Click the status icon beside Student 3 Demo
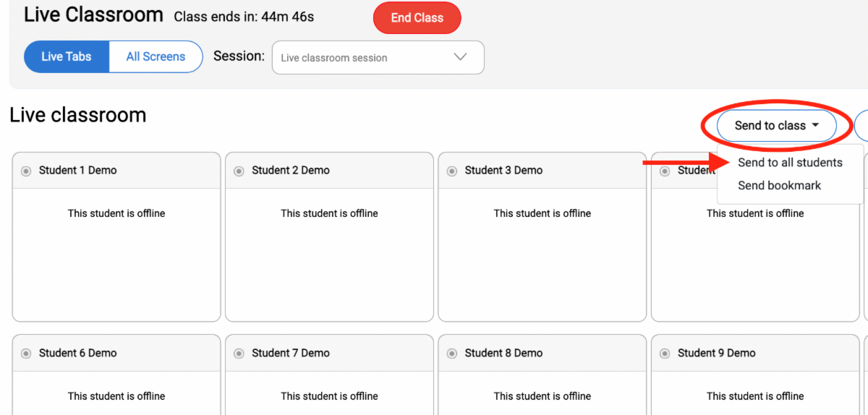This screenshot has width=868, height=415. pyautogui.click(x=452, y=171)
